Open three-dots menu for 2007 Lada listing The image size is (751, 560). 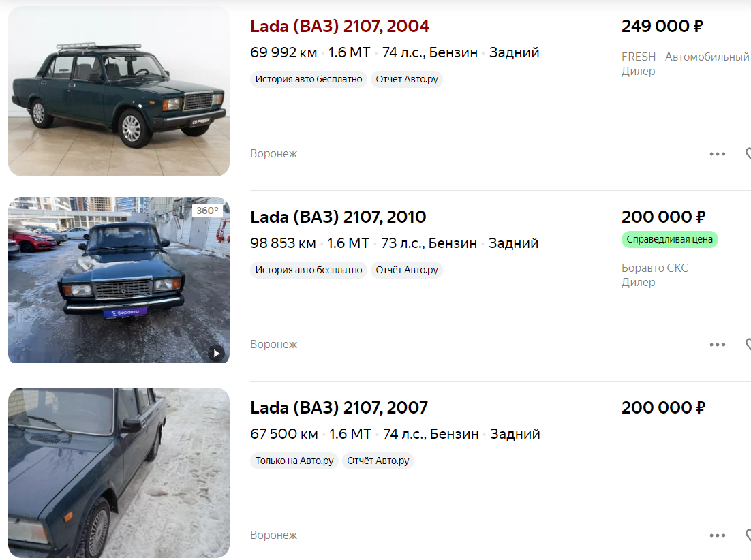[x=717, y=535]
